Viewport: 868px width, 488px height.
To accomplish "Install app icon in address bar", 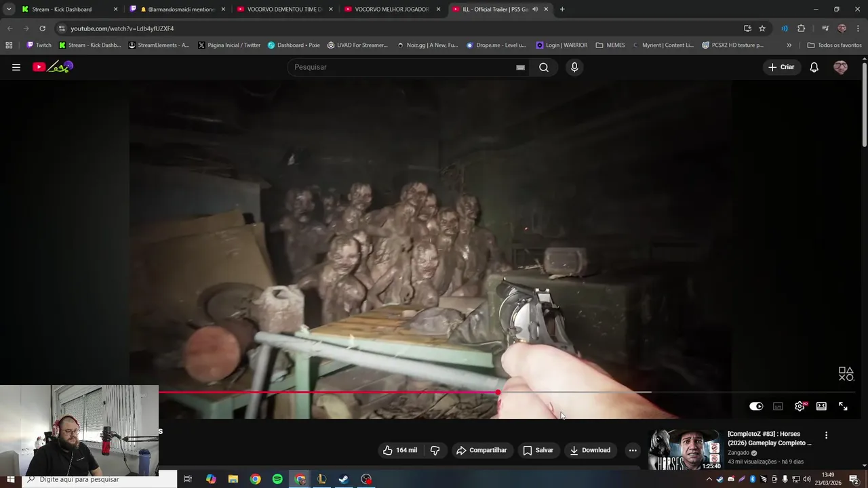I will (747, 28).
